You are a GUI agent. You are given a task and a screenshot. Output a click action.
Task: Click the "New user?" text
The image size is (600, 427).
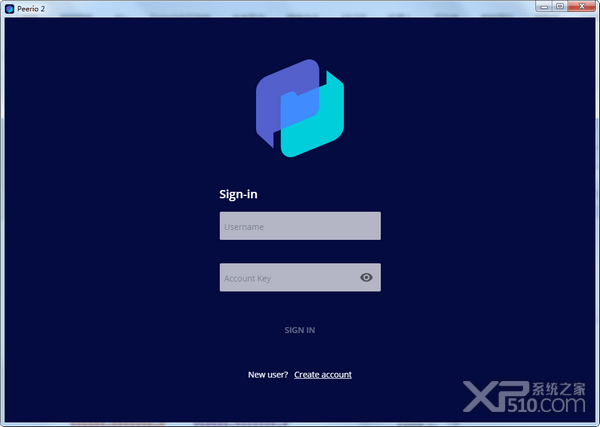pyautogui.click(x=268, y=375)
